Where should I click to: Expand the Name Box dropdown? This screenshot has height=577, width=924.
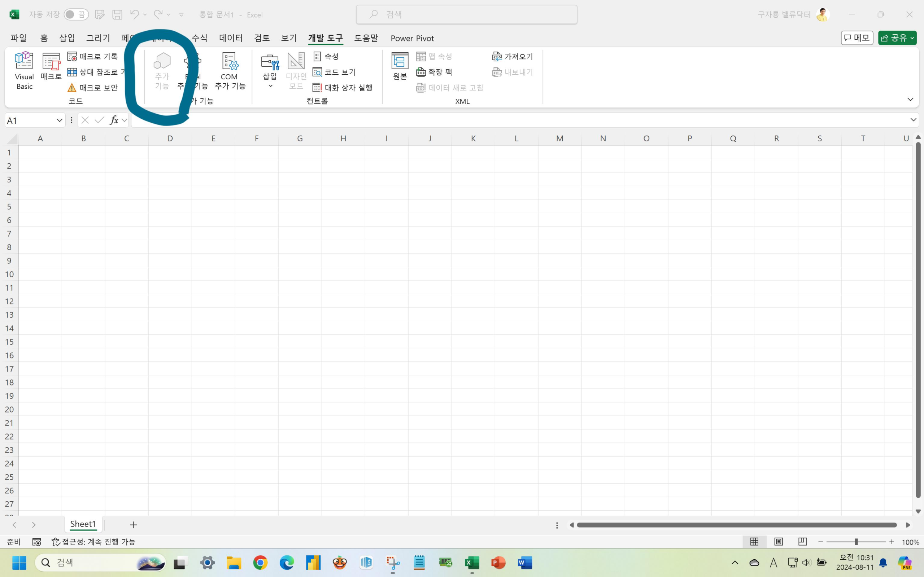[59, 120]
